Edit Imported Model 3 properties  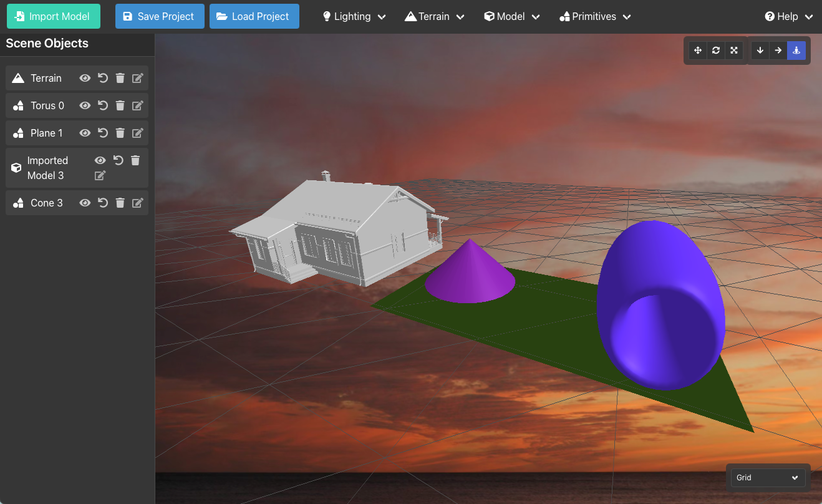tap(100, 176)
